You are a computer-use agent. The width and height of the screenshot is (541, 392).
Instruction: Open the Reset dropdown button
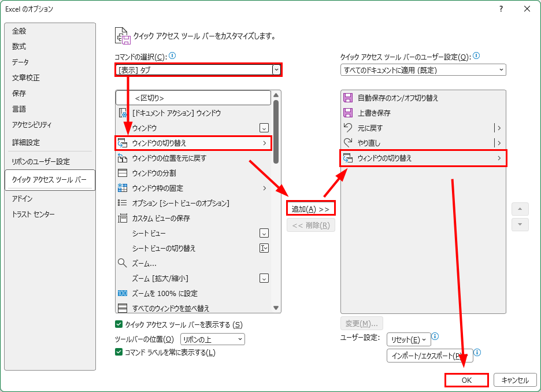409,339
